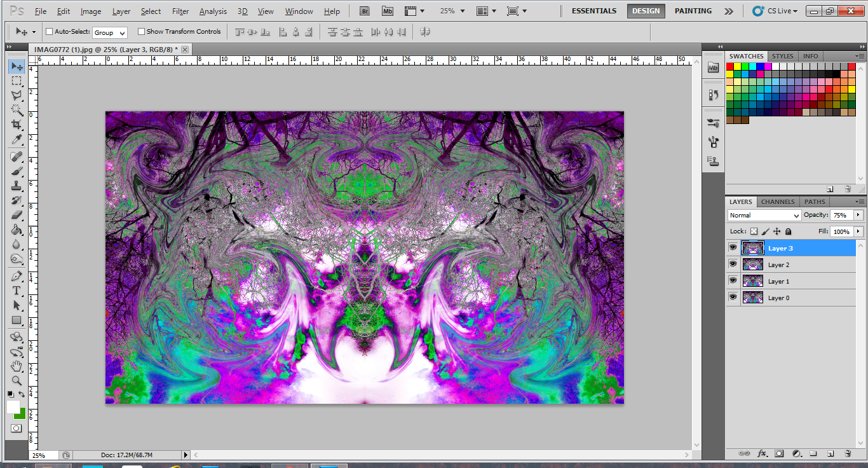
Task: Open the Layer menu
Action: click(121, 11)
